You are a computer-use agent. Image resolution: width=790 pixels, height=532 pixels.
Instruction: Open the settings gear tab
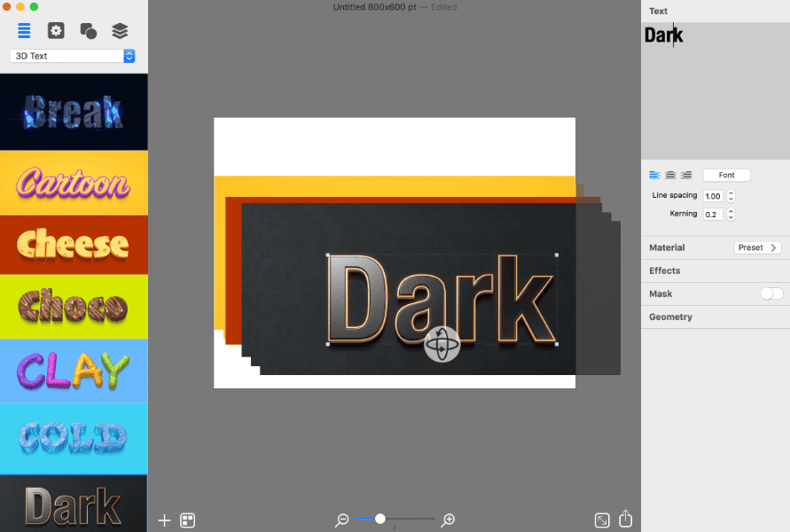click(56, 31)
